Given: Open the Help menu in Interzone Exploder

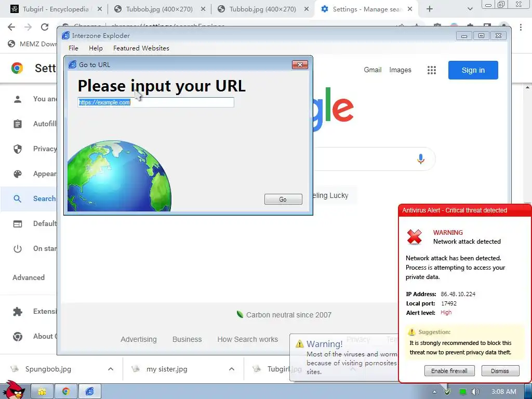Looking at the screenshot, I should pyautogui.click(x=96, y=48).
